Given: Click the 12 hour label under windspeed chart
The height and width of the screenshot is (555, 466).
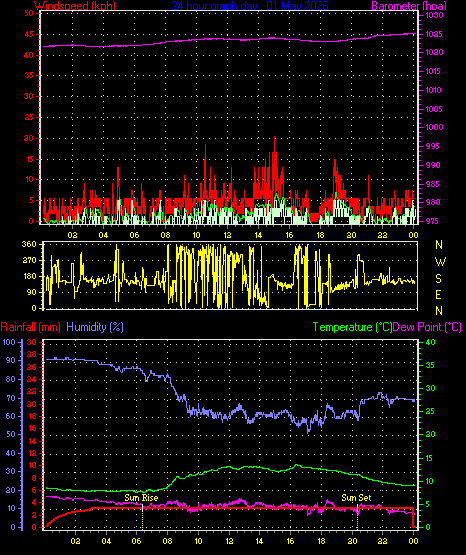Looking at the screenshot, I should [x=227, y=235].
